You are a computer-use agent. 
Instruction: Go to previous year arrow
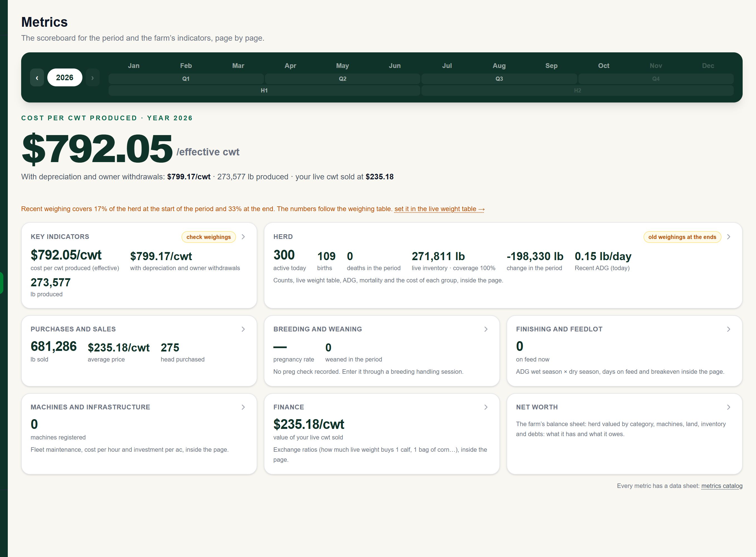[x=37, y=77]
